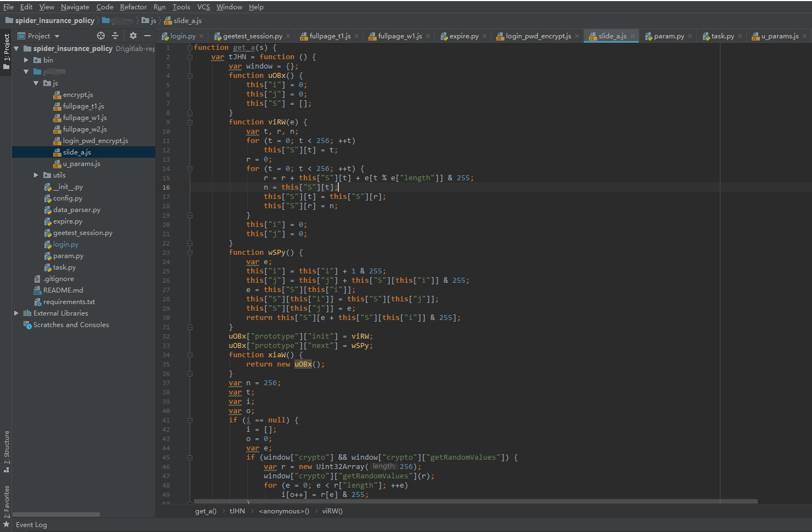
Task: Open Event Log at the bottom
Action: 31,525
